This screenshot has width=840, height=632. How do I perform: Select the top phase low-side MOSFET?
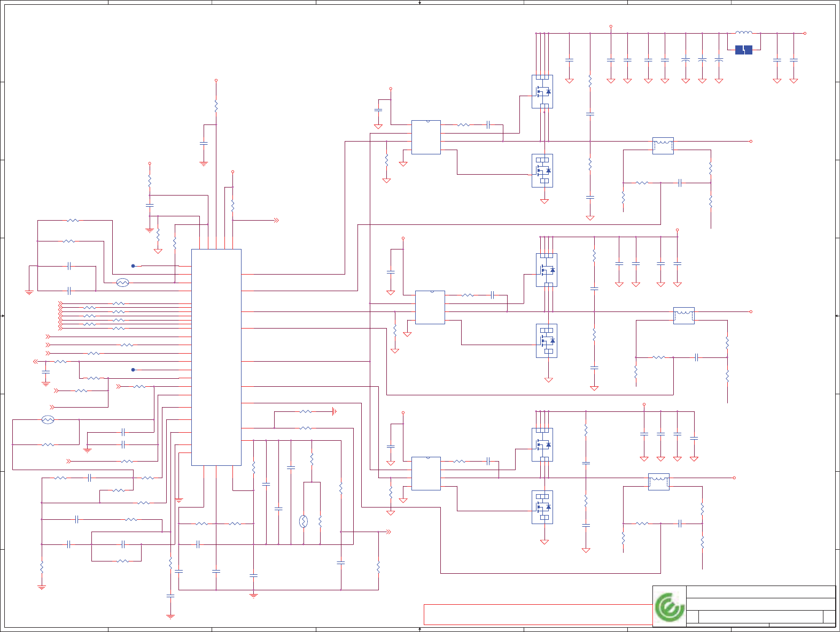click(542, 170)
